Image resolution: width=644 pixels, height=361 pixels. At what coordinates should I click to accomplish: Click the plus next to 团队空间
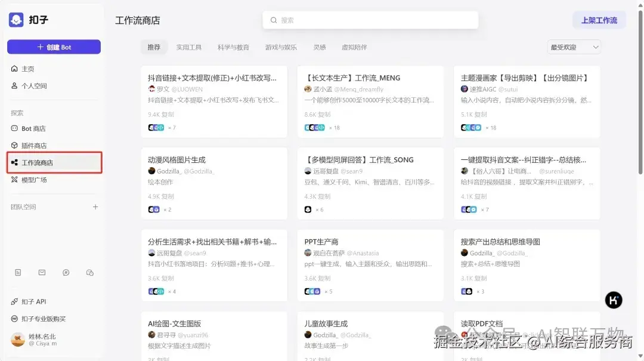pyautogui.click(x=95, y=207)
